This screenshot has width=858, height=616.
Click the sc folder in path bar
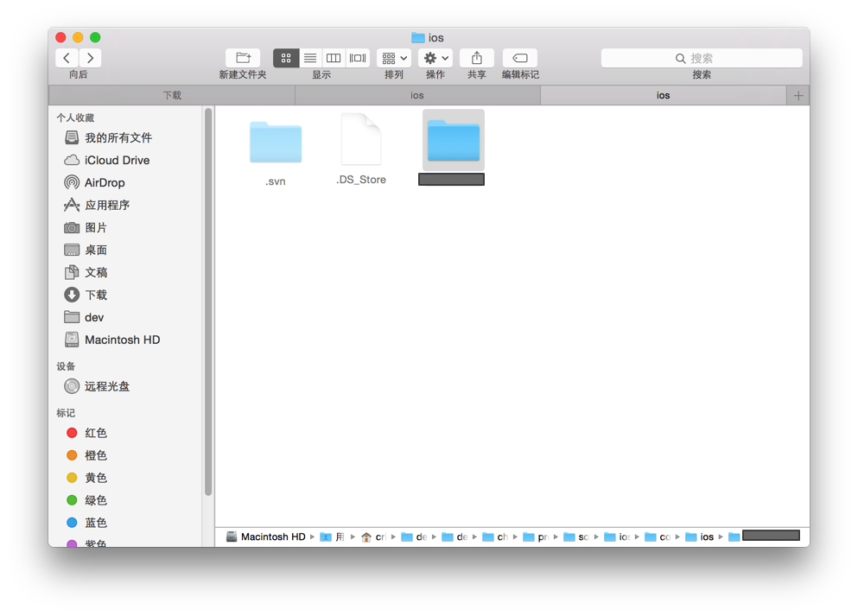tap(576, 537)
